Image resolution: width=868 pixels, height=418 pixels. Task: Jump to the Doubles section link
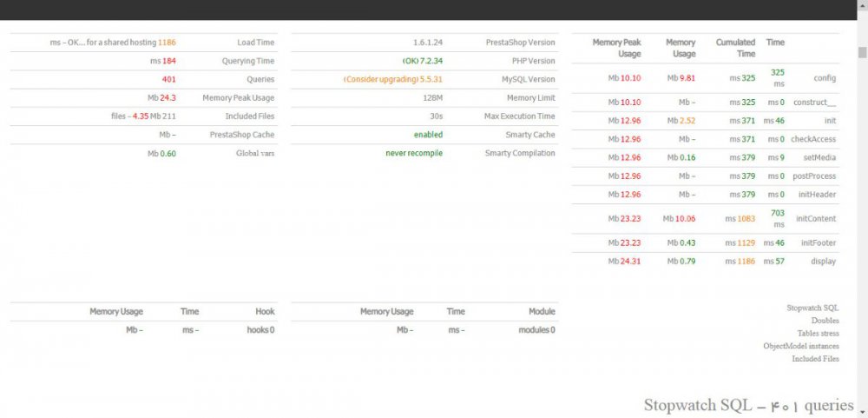tap(825, 321)
